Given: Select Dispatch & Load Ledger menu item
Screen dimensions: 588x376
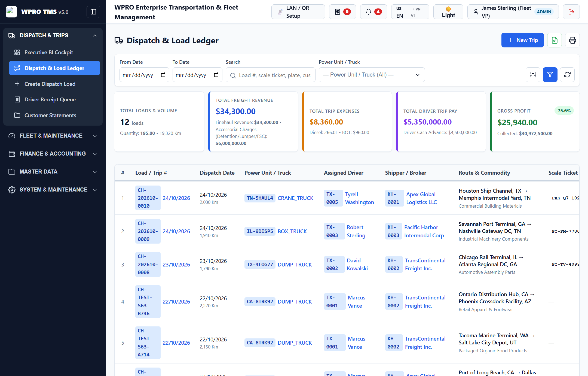Looking at the screenshot, I should click(54, 68).
